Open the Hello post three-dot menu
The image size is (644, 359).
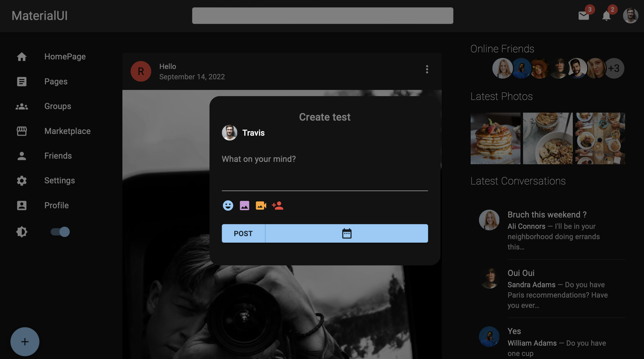pyautogui.click(x=427, y=69)
